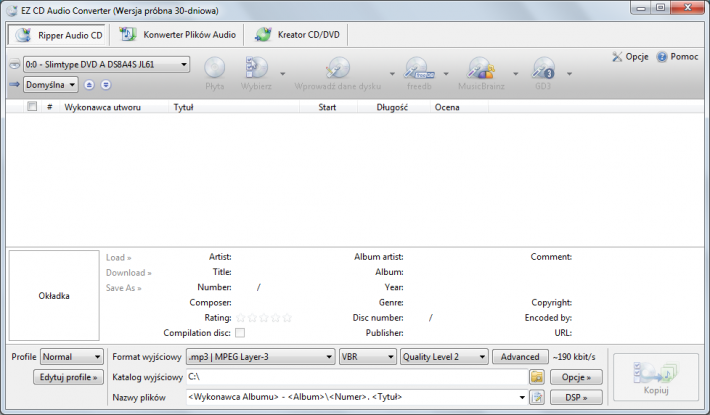Click the DSP » button

pos(576,397)
